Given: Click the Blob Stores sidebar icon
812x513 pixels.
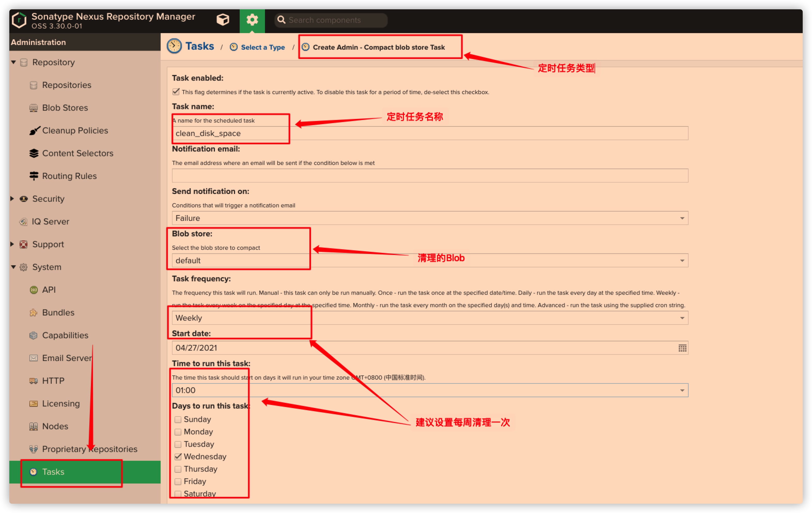Looking at the screenshot, I should [x=33, y=108].
